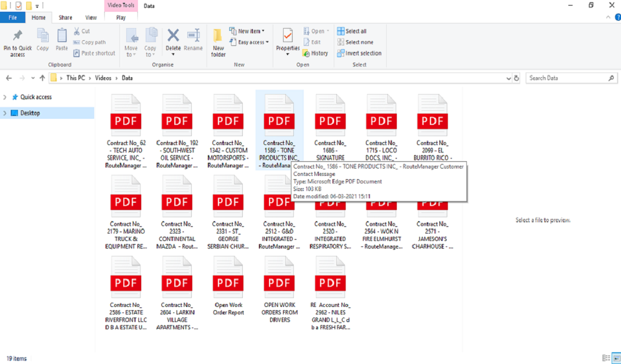Image resolution: width=621 pixels, height=364 pixels.
Task: Select the Open Work Order Report PDF
Action: click(x=228, y=286)
